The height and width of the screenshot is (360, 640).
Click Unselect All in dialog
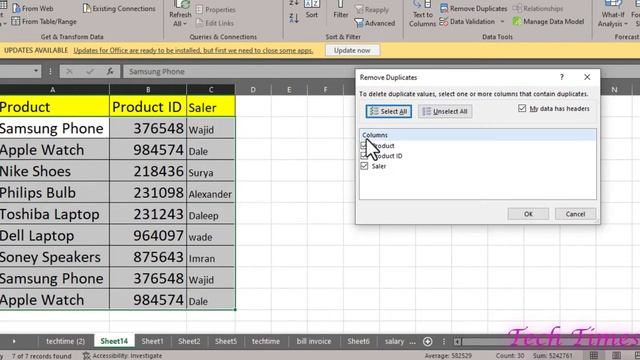445,111
